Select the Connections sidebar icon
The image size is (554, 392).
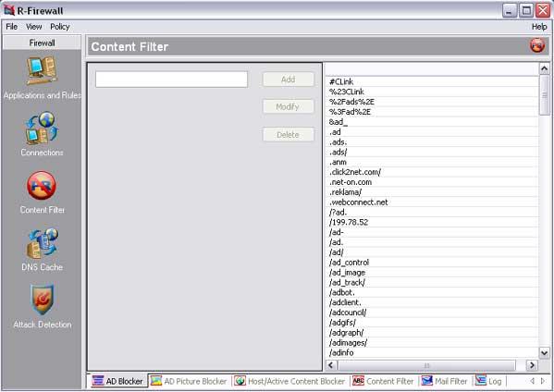pos(42,128)
